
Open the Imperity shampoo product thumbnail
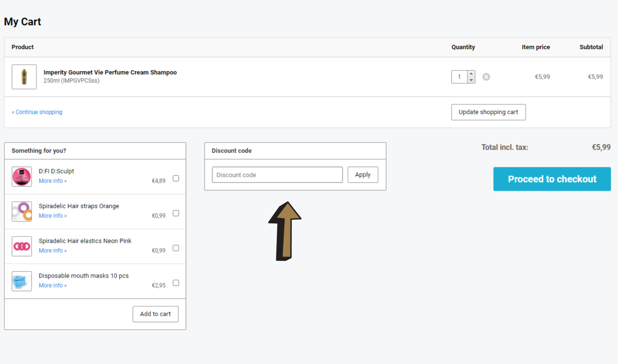(24, 77)
